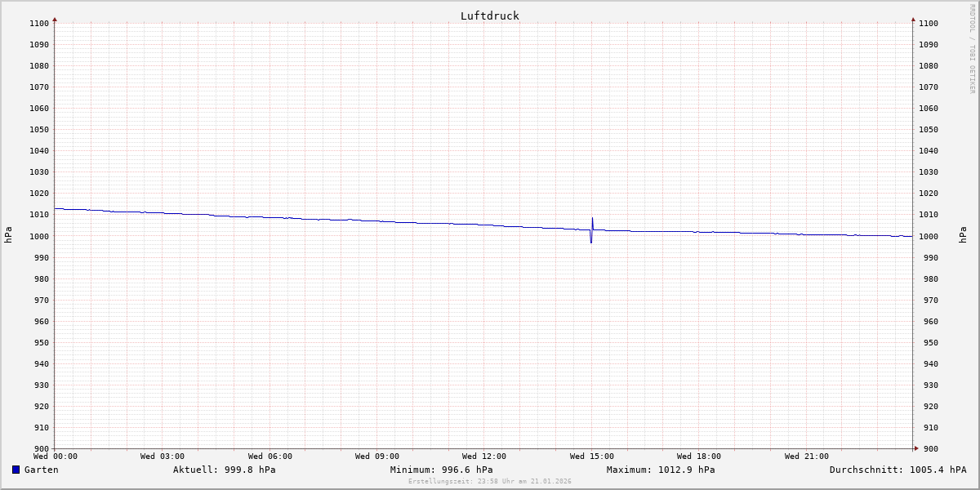Click the red arrow atop the left y-axis
980x490 pixels.
(x=55, y=19)
